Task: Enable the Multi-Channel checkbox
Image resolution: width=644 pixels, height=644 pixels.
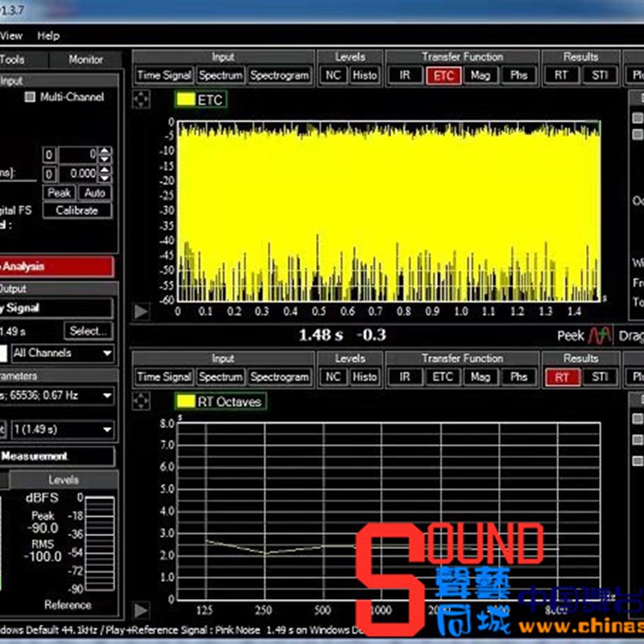Action: click(x=31, y=97)
